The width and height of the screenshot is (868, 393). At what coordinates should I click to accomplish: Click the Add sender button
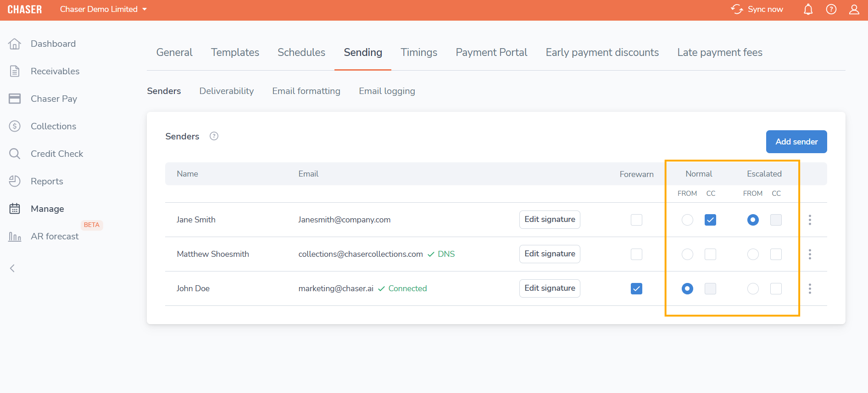(x=796, y=142)
